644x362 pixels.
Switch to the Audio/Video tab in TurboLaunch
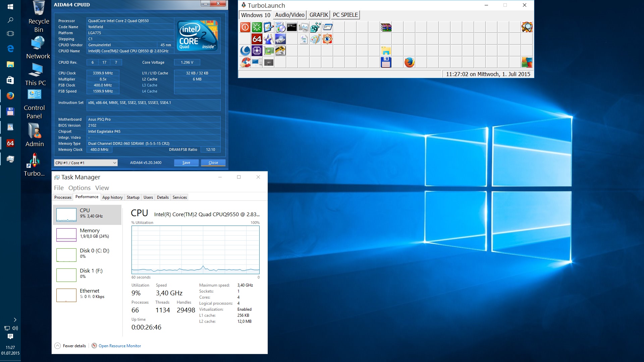tap(289, 15)
